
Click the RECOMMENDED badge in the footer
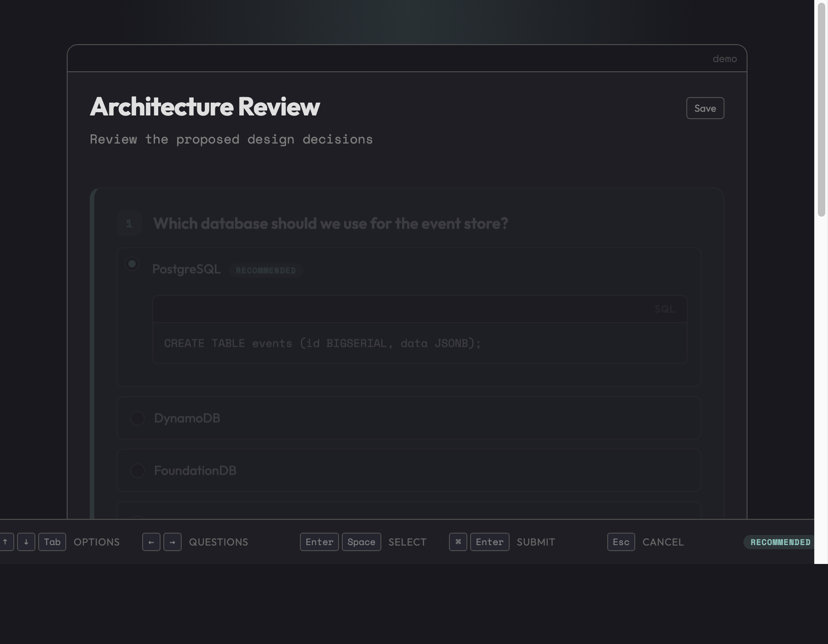779,542
